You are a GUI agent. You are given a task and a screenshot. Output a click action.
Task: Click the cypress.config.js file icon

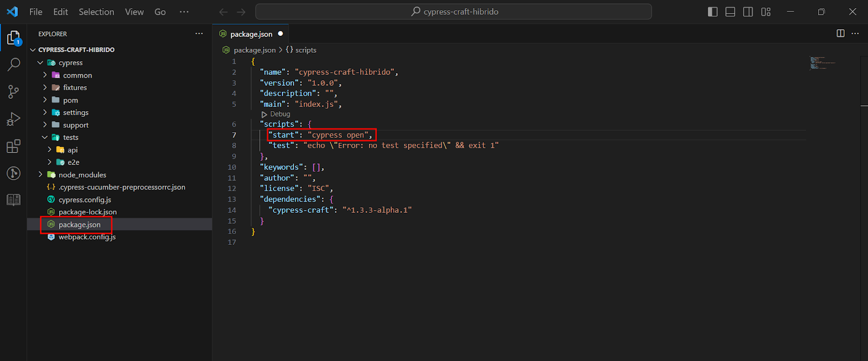(51, 199)
